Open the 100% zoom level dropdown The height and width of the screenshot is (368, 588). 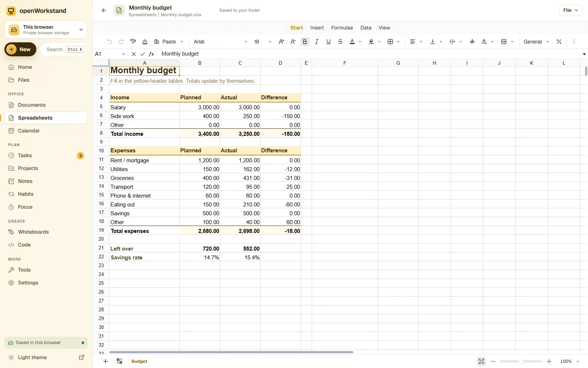(x=570, y=361)
